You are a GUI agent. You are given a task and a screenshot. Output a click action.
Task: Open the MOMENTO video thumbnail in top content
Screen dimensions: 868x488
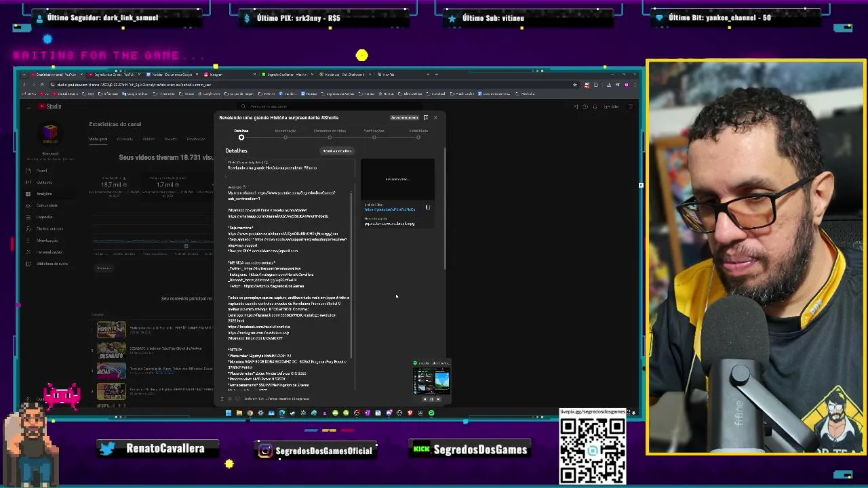(111, 330)
